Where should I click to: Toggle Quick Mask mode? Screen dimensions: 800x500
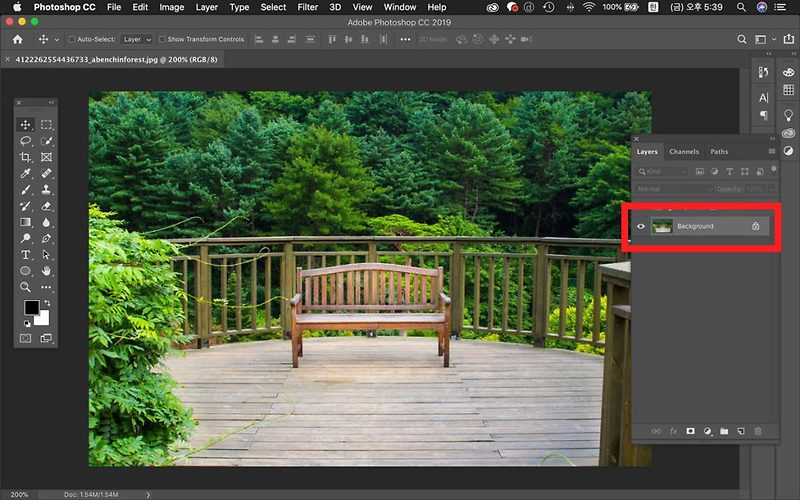point(25,338)
